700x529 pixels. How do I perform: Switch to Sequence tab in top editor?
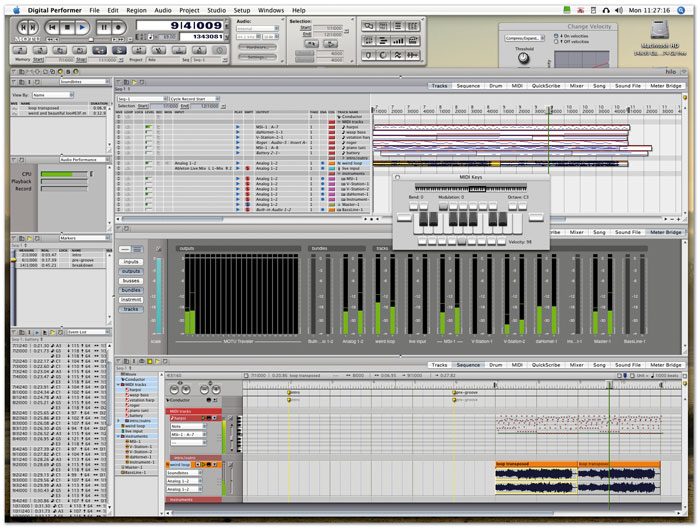pyautogui.click(x=468, y=86)
